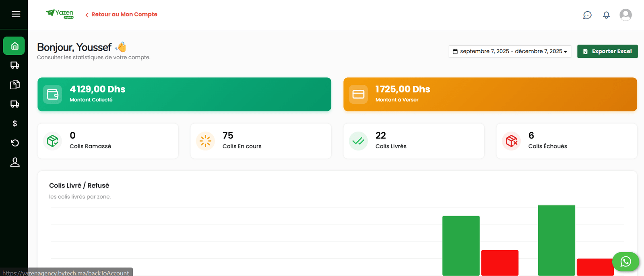Click the Exporter Excel button
This screenshot has height=276, width=644.
point(607,51)
